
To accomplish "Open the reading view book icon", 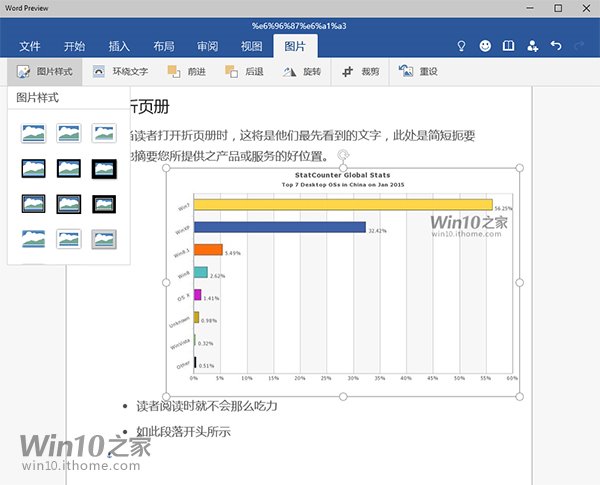I will (509, 46).
